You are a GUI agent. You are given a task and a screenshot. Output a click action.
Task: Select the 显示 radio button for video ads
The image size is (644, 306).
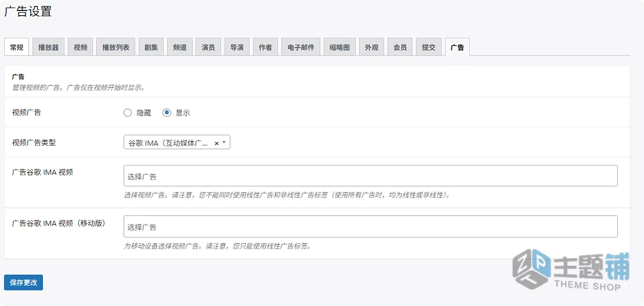(167, 113)
